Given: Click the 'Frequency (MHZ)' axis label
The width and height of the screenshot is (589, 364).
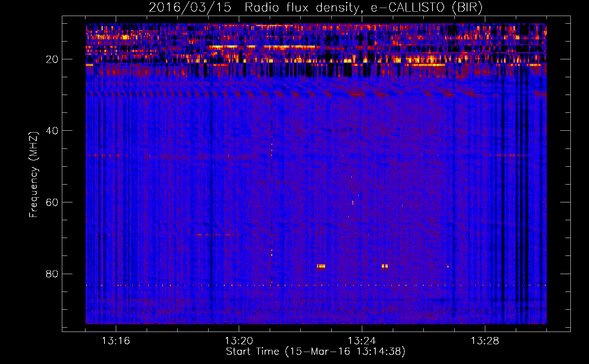Looking at the screenshot, I should point(33,174).
